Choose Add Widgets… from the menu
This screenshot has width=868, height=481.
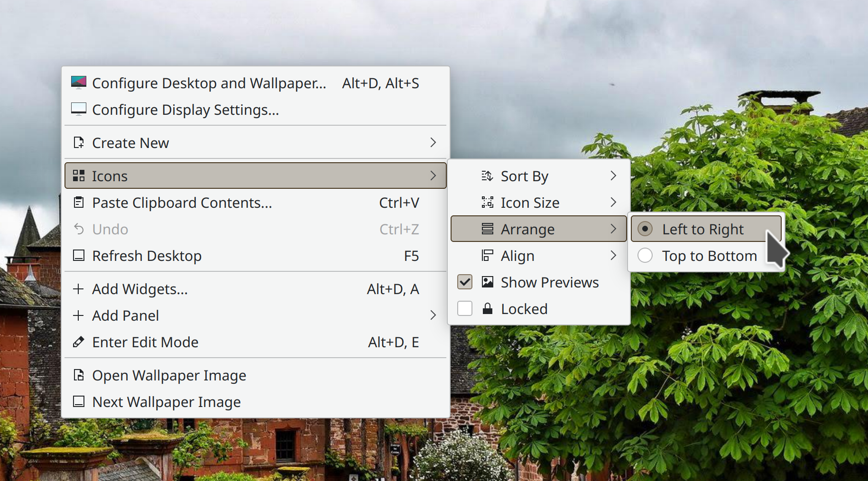(140, 289)
